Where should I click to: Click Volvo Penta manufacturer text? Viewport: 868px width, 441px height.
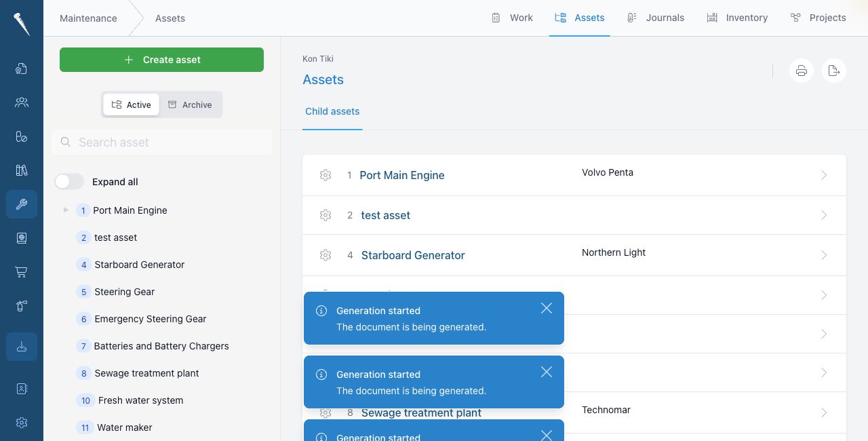tap(608, 172)
